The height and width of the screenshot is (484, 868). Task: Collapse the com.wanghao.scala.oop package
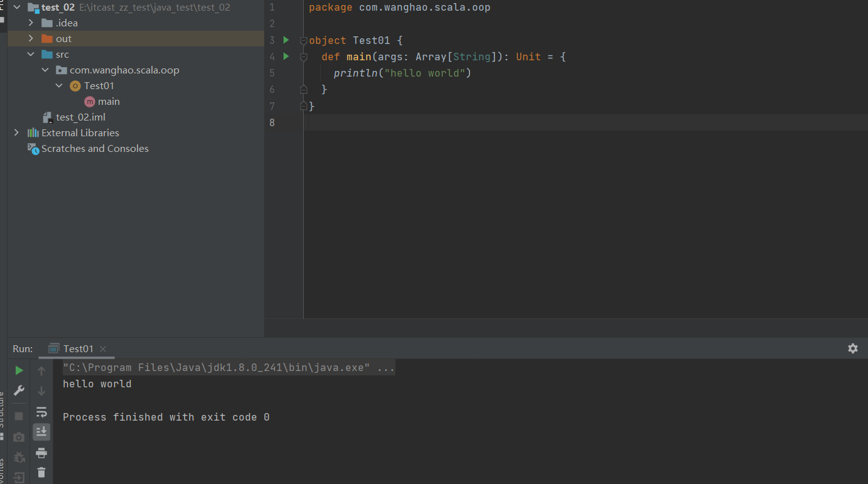pyautogui.click(x=45, y=70)
